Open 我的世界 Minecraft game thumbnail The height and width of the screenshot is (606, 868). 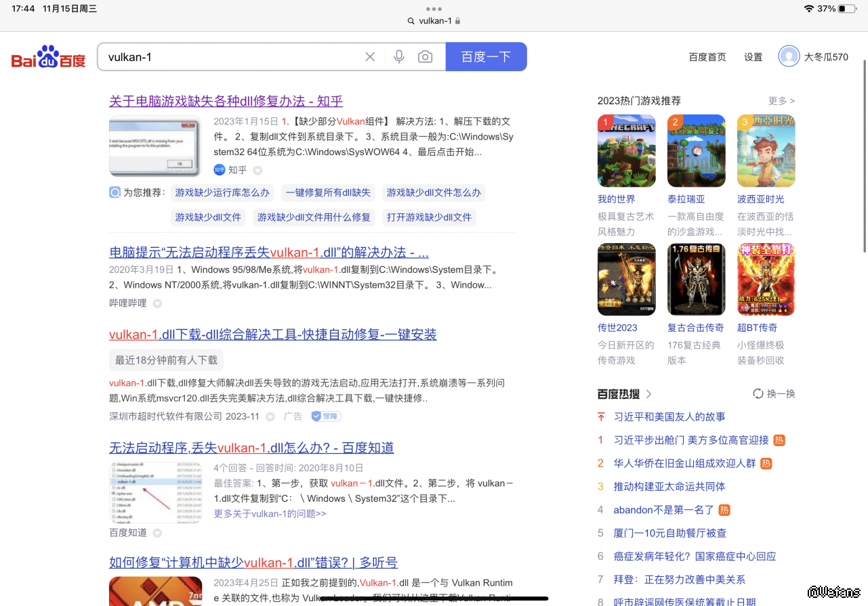[626, 150]
